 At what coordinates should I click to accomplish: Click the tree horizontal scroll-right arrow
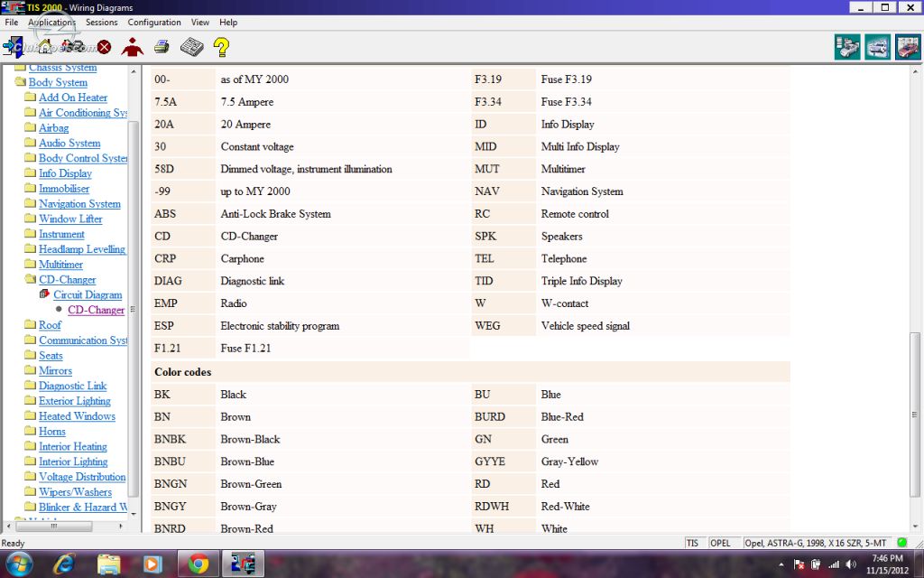(x=121, y=526)
